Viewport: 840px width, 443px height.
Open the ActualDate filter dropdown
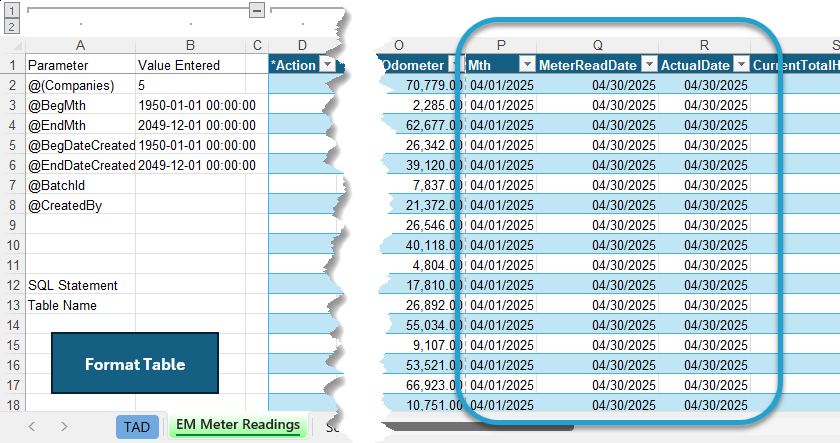(741, 65)
